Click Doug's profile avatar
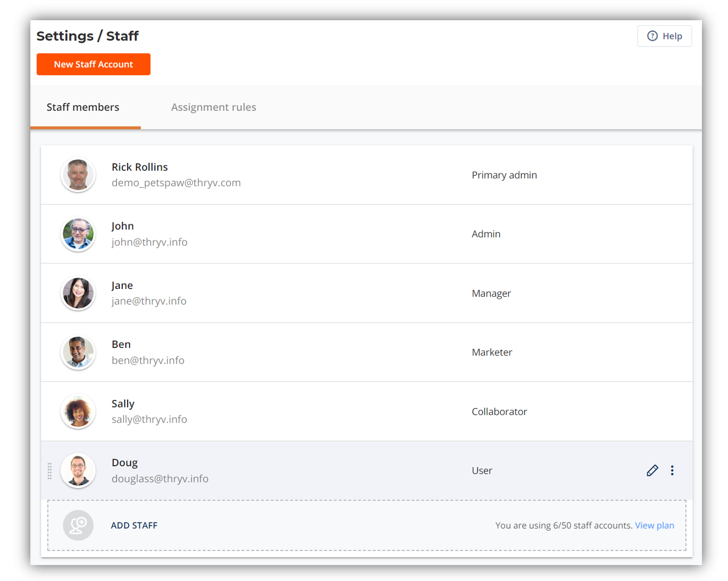Image resolution: width=728 pixels, height=581 pixels. tap(78, 470)
